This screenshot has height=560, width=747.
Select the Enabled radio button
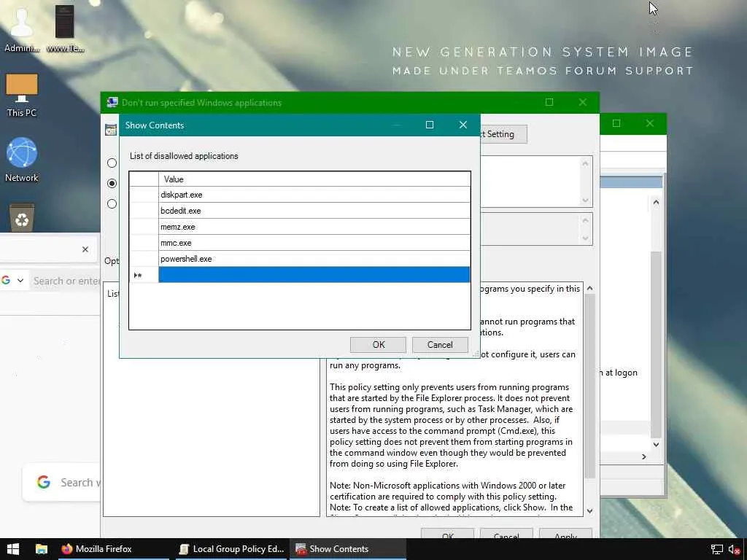coord(112,184)
